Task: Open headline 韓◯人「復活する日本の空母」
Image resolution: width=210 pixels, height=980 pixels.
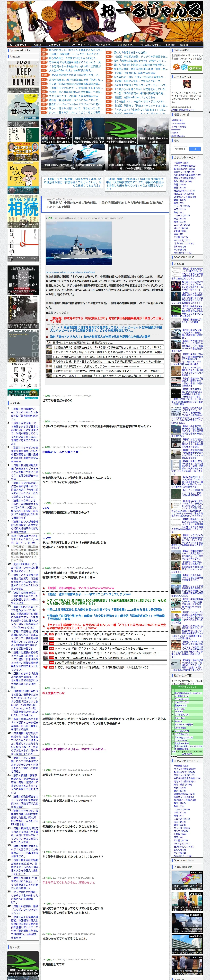Action: [130, 52]
